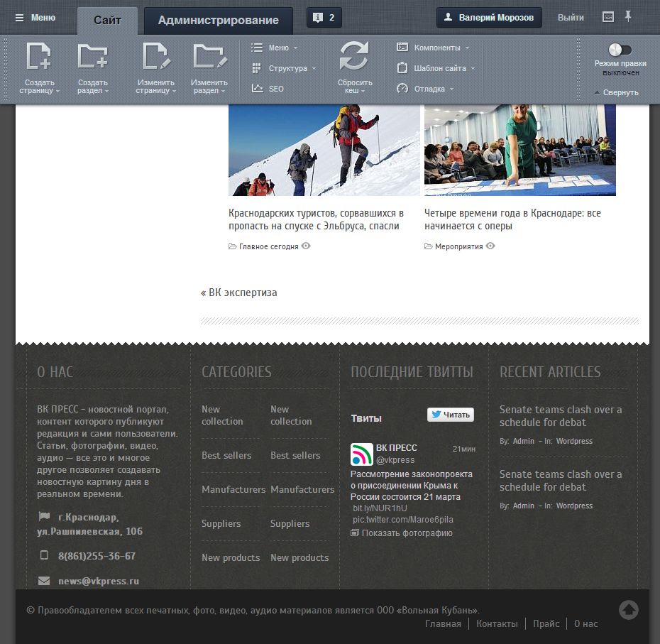Click the Сбросить кеш refresh icon
The image size is (660, 644).
pos(354,55)
